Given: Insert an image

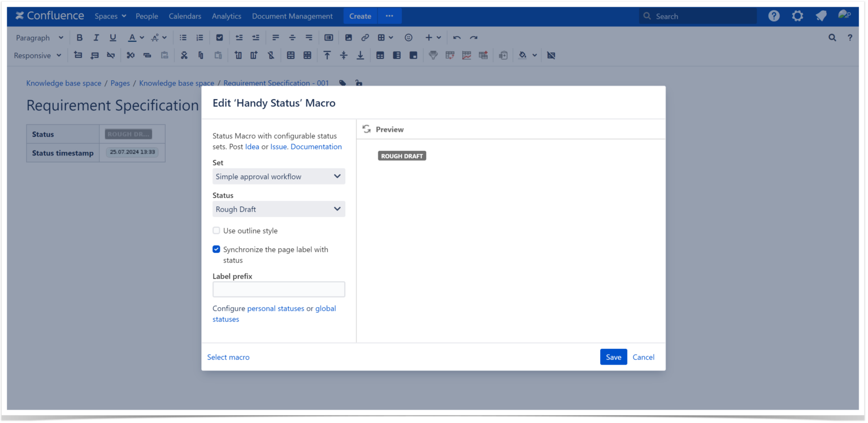Looking at the screenshot, I should [348, 37].
